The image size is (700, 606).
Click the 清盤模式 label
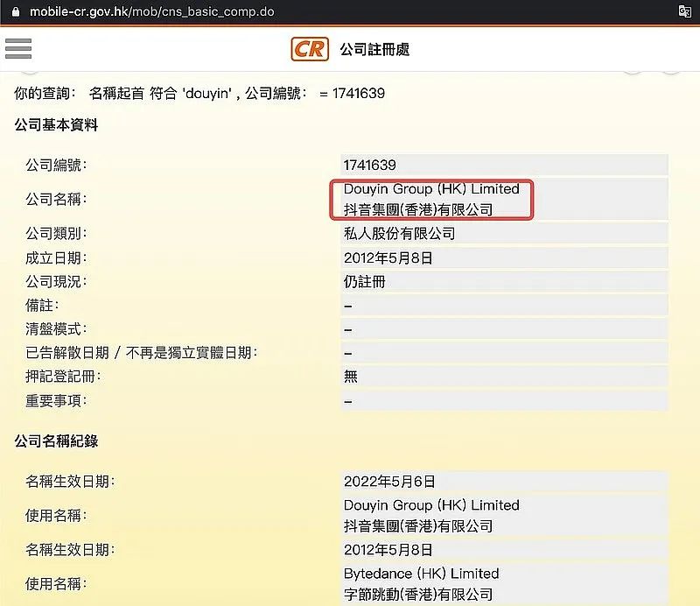click(x=56, y=329)
